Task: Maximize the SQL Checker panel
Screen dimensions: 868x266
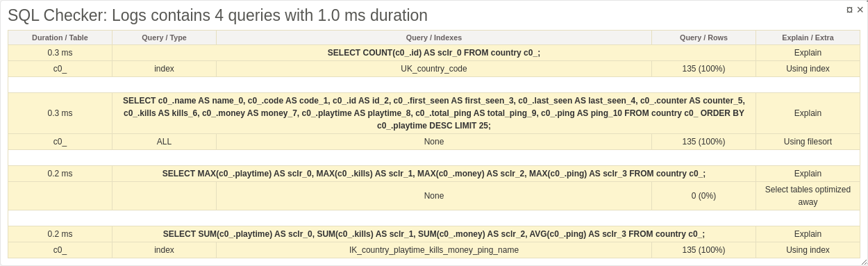Action: [x=849, y=10]
